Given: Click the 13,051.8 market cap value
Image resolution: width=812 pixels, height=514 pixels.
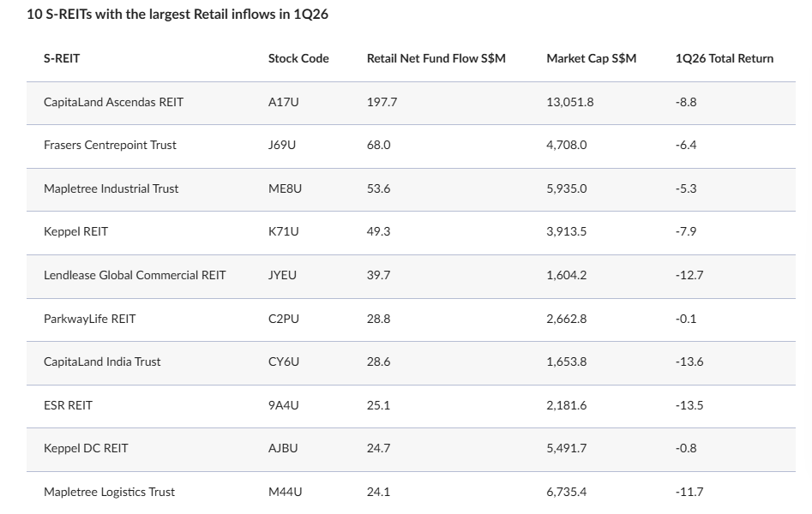Looking at the screenshot, I should coord(569,102).
